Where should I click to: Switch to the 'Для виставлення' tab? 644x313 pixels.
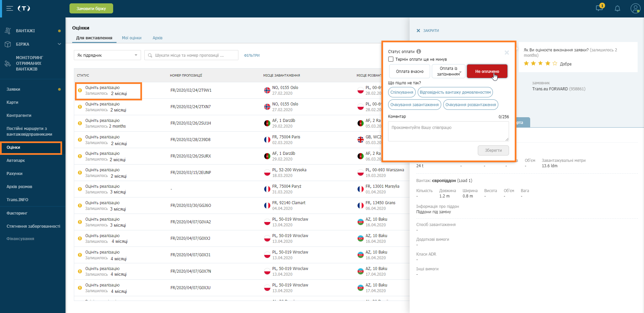point(94,38)
